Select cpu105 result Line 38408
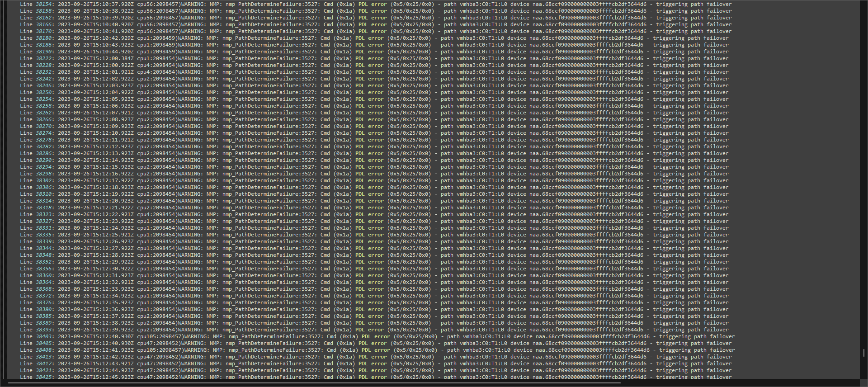This screenshot has height=387, width=868. point(377,350)
